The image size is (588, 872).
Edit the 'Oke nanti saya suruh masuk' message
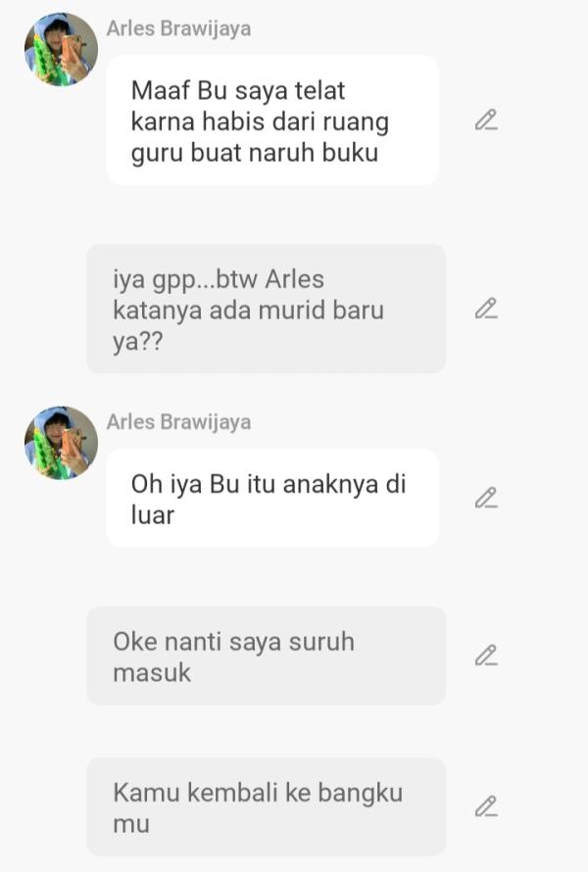pyautogui.click(x=486, y=655)
